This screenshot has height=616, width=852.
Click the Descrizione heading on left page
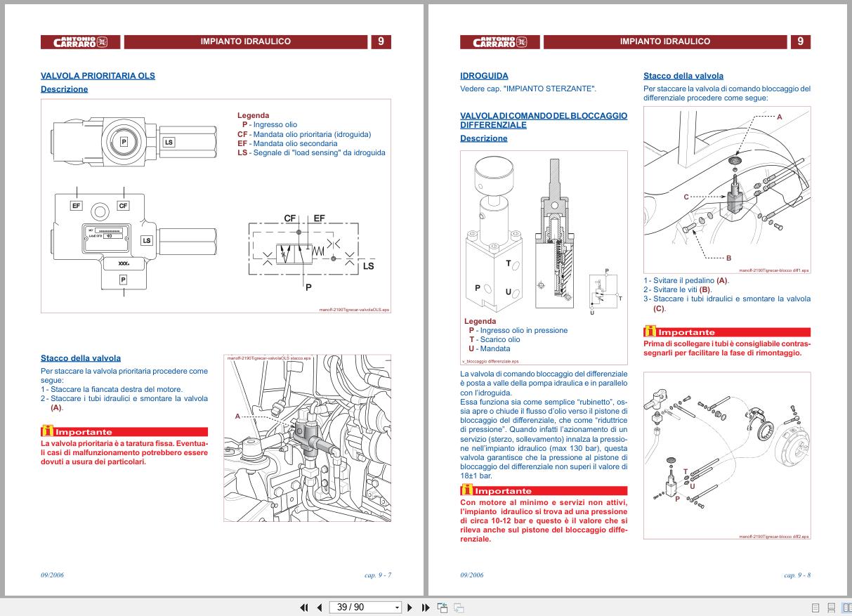(65, 89)
